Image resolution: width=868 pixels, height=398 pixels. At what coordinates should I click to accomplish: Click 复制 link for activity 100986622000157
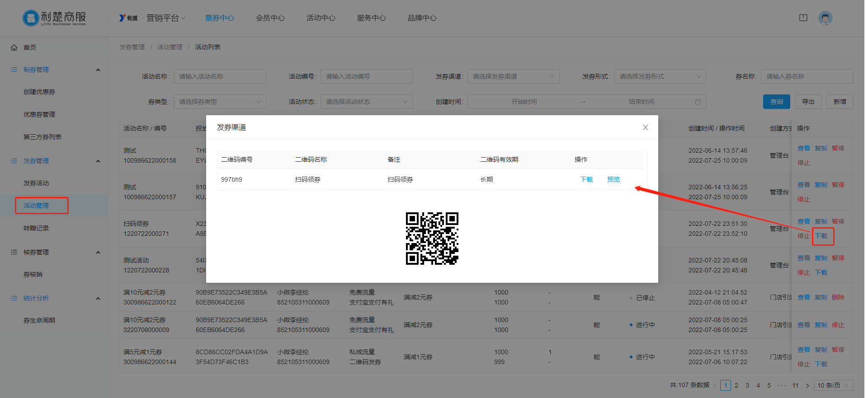click(821, 185)
